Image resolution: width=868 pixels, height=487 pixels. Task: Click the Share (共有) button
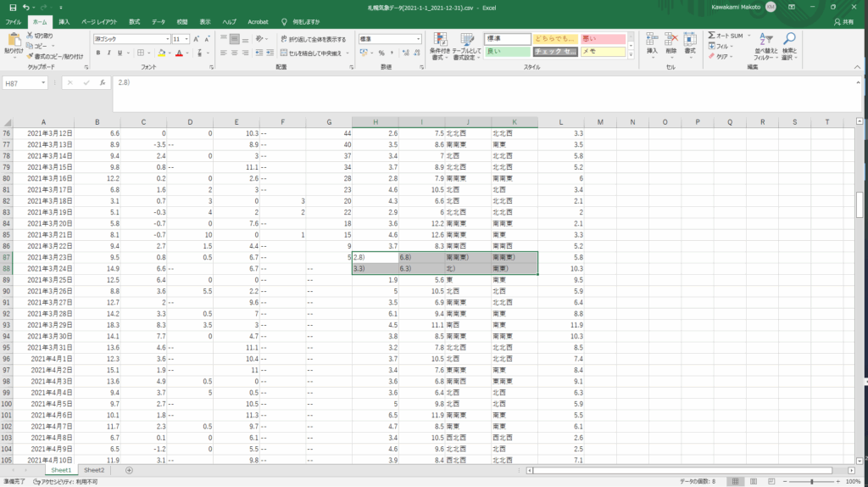click(844, 20)
